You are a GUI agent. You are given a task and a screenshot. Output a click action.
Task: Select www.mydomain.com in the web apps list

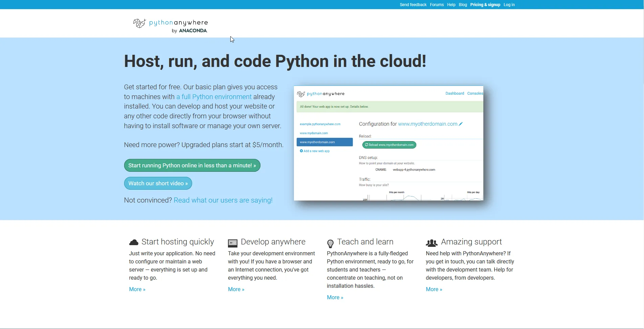(314, 133)
